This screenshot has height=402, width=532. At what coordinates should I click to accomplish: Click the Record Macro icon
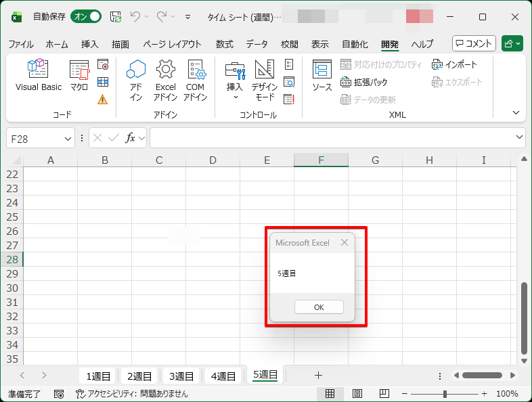pyautogui.click(x=103, y=64)
